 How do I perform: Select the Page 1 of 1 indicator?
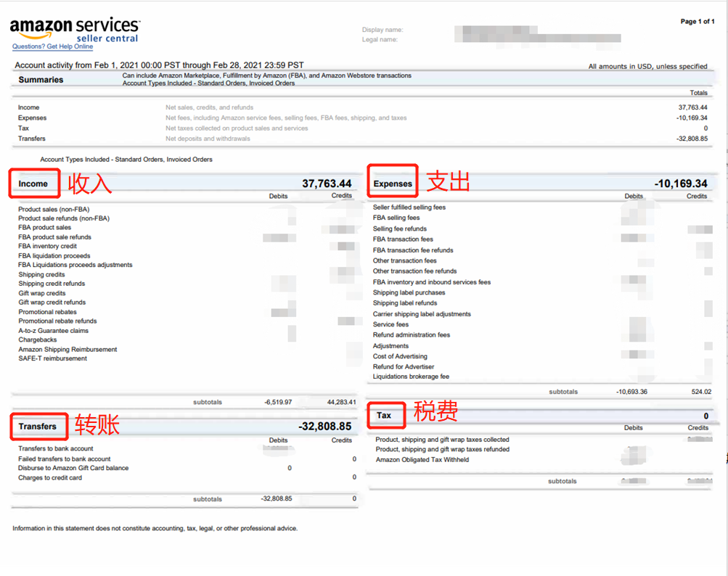[x=698, y=21]
